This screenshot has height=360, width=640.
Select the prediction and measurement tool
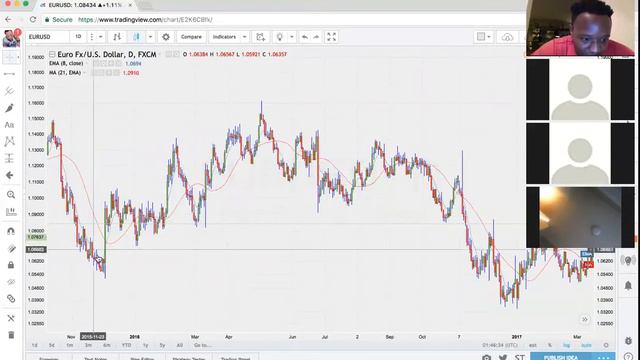pos(9,158)
